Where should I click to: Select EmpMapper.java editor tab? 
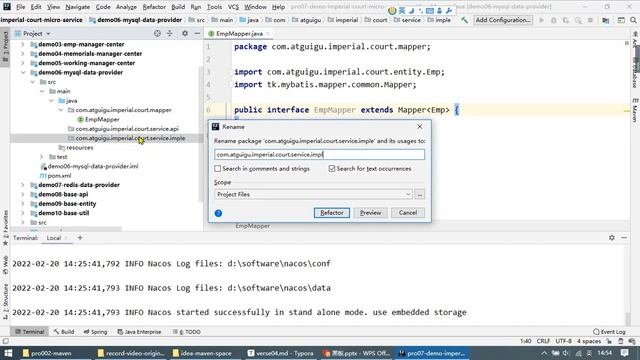(x=239, y=33)
